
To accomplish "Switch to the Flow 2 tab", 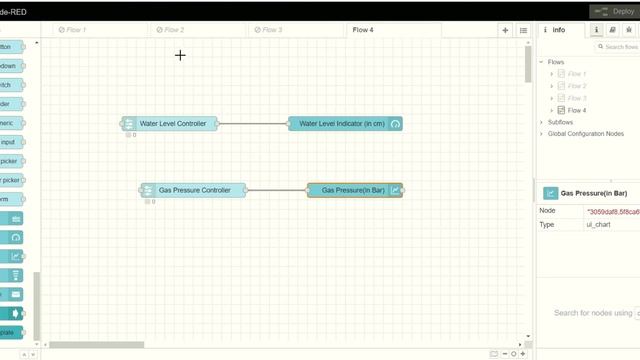I will (198, 30).
